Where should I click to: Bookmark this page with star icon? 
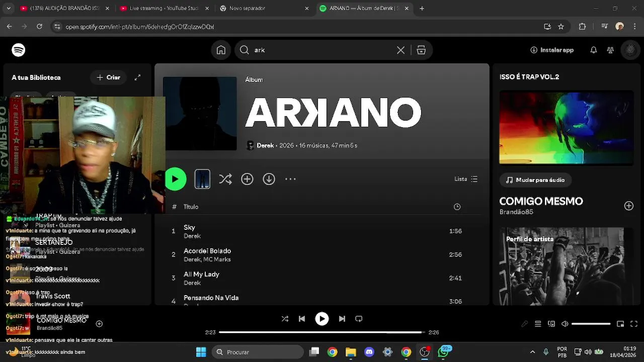(561, 27)
